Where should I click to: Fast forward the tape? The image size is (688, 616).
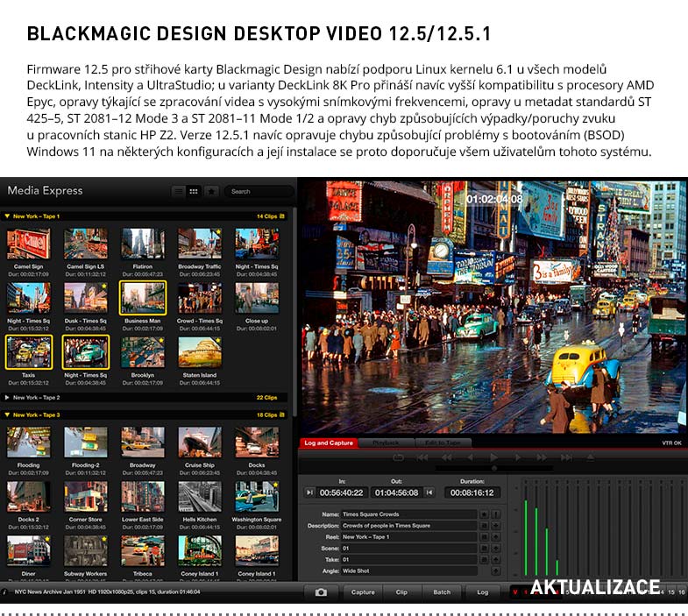[542, 457]
